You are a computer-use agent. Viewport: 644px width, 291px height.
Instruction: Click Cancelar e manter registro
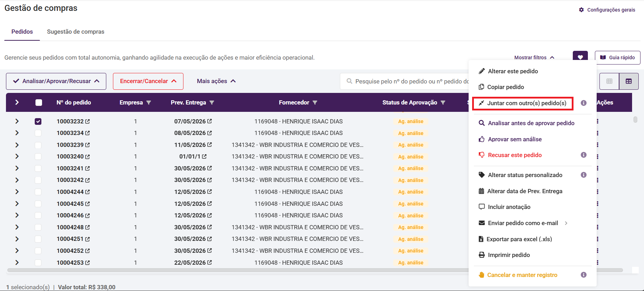pyautogui.click(x=518, y=275)
